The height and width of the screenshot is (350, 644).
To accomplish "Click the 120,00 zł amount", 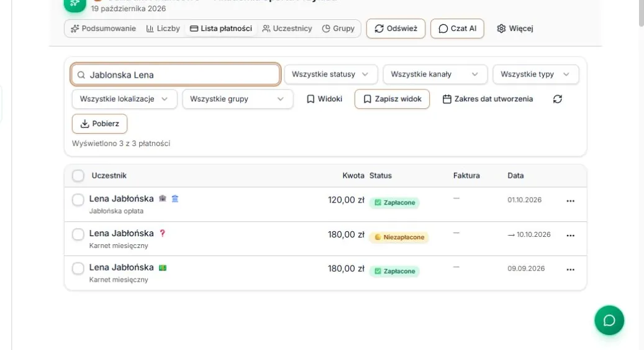I will pyautogui.click(x=346, y=200).
